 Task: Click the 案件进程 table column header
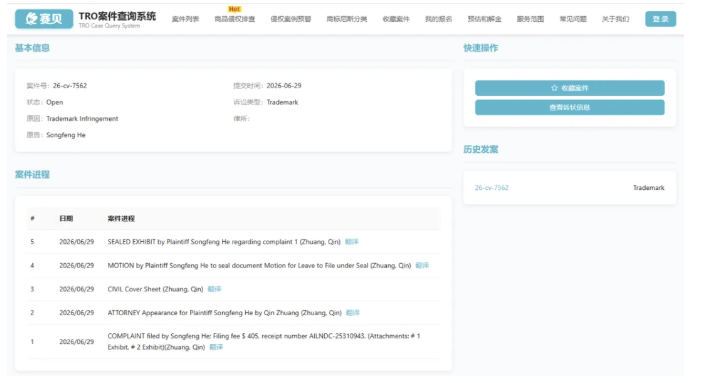click(x=121, y=219)
